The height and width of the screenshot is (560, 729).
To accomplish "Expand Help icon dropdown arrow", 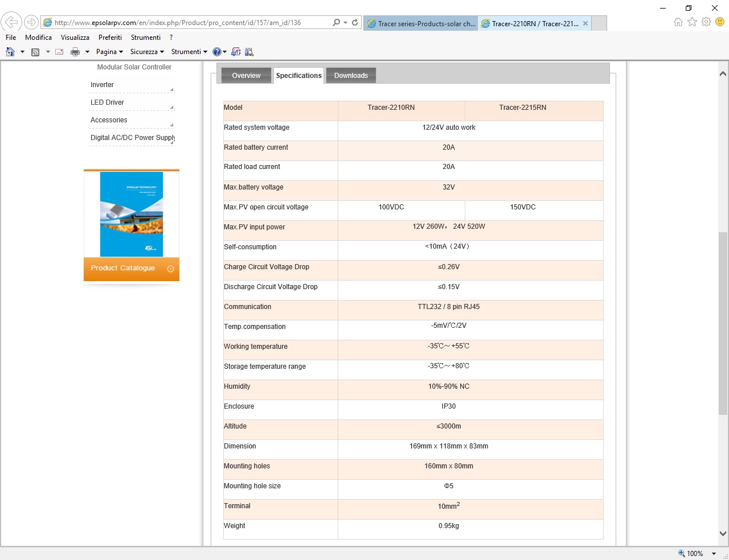I will [x=224, y=52].
